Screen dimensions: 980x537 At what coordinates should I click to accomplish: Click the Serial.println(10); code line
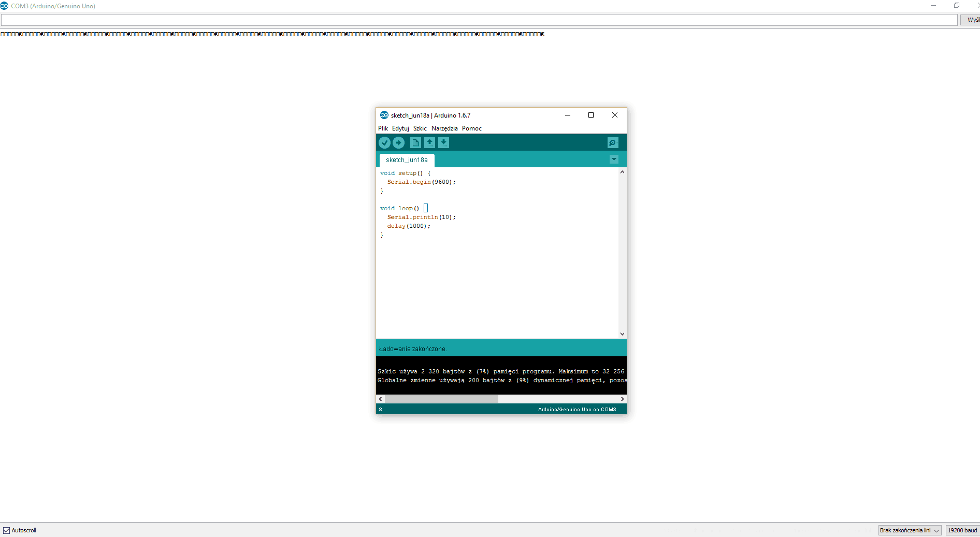coord(421,217)
